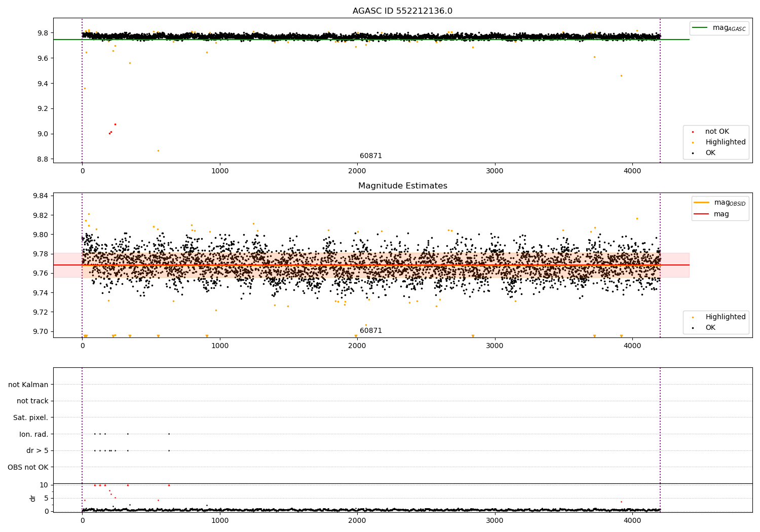This screenshot has height=532, width=760.
Task: Click the 'Ion. rad.' axis label
Action: tap(33, 434)
